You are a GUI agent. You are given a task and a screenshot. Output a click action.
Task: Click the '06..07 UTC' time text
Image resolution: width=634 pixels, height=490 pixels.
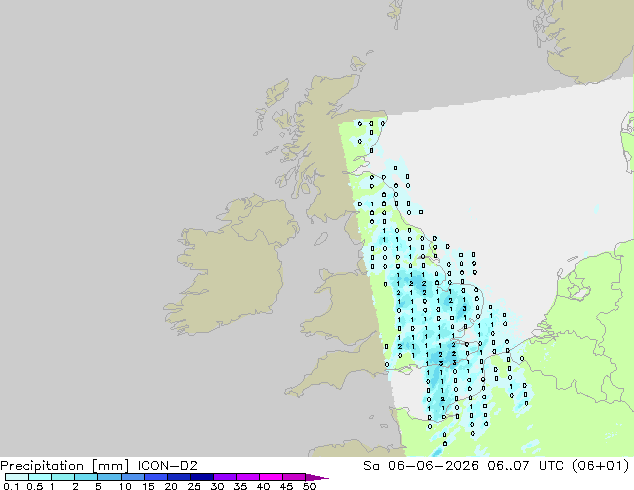pyautogui.click(x=528, y=465)
